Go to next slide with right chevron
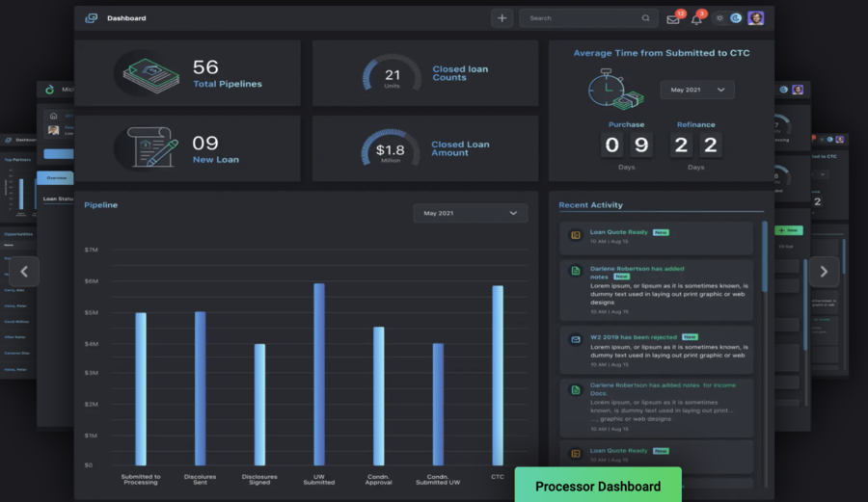 pyautogui.click(x=823, y=272)
